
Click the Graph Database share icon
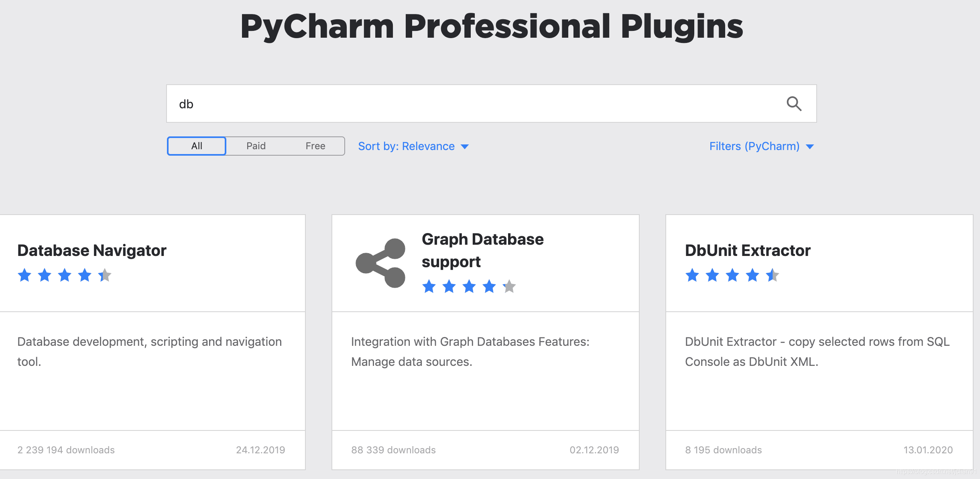pyautogui.click(x=380, y=263)
